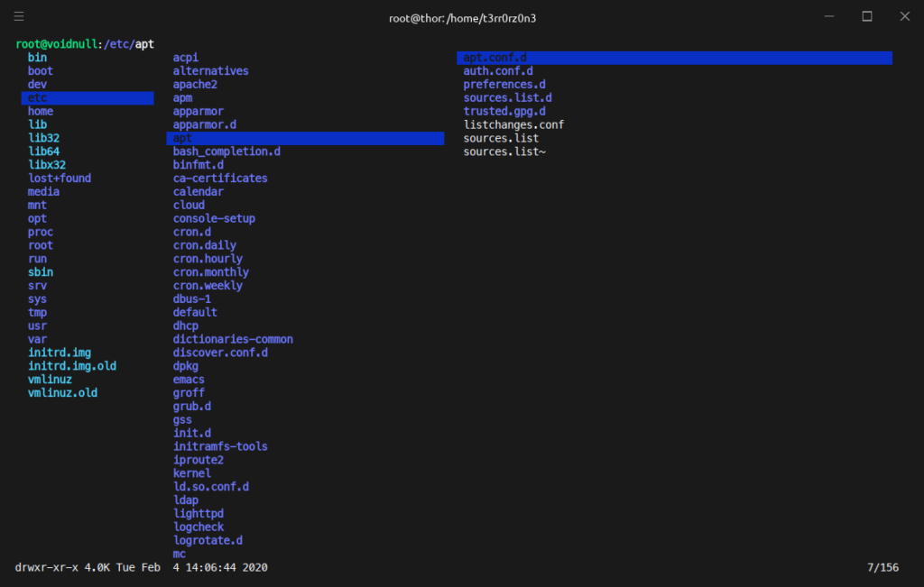The height and width of the screenshot is (587, 924).
Task: Select the highlighted apt.conf.d directory
Action: [494, 58]
